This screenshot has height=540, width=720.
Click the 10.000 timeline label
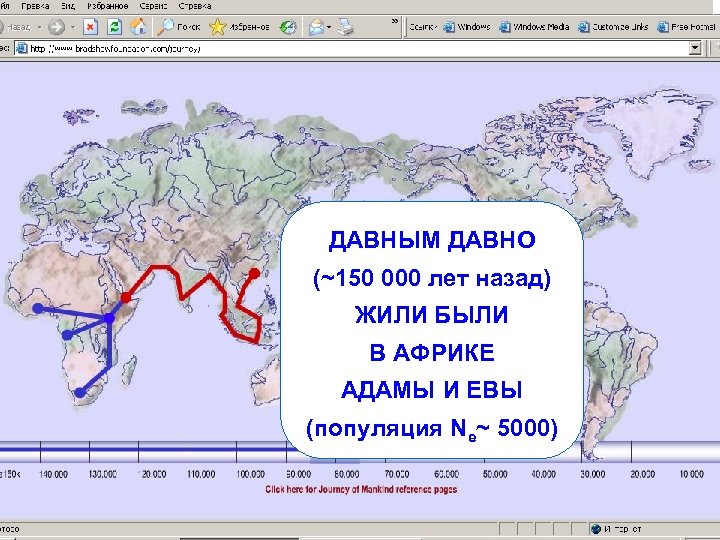pos(692,474)
